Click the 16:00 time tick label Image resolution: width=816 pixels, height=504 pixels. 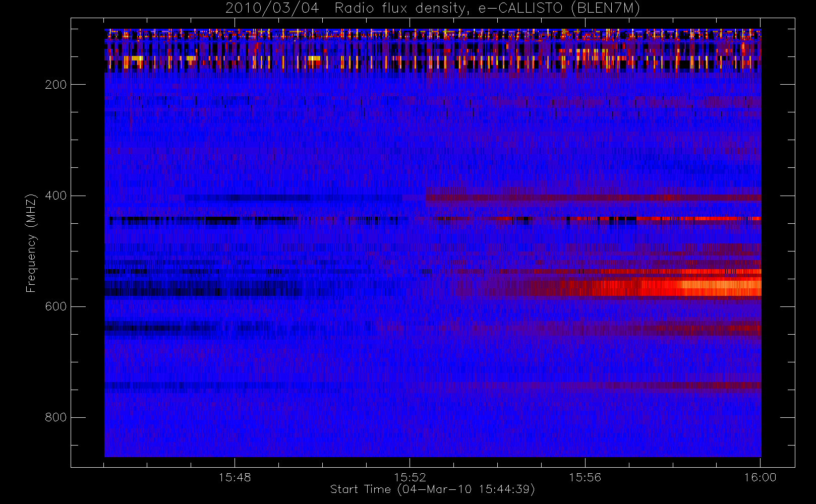(x=760, y=477)
